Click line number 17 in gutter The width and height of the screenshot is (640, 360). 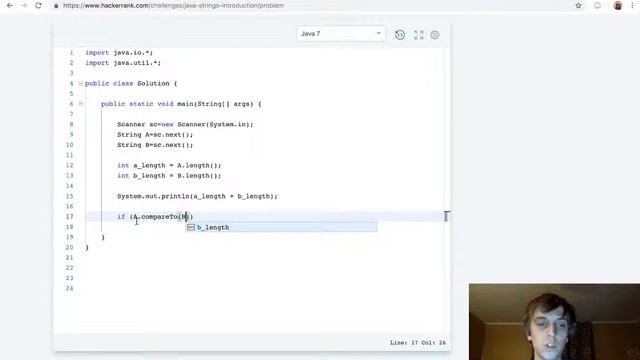tap(69, 217)
